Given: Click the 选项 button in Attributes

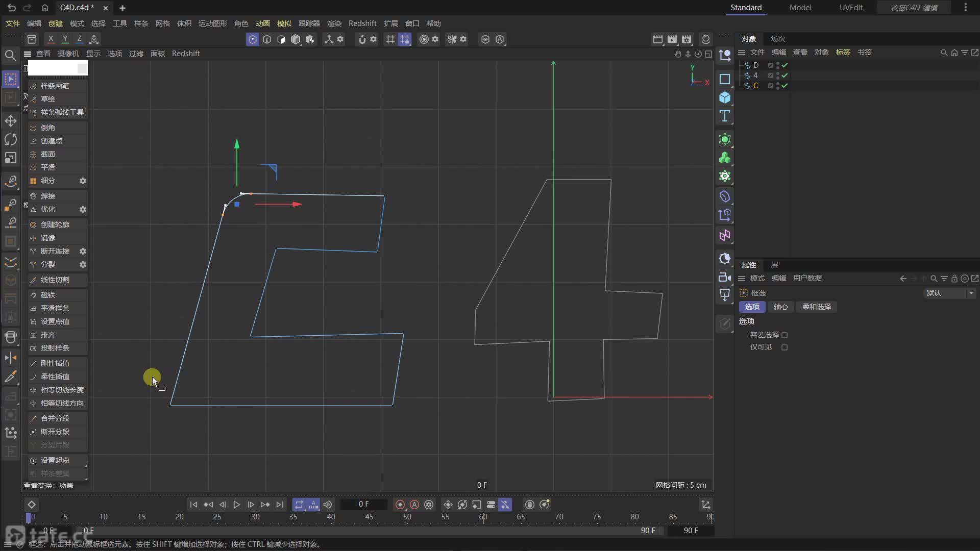Looking at the screenshot, I should pos(752,307).
